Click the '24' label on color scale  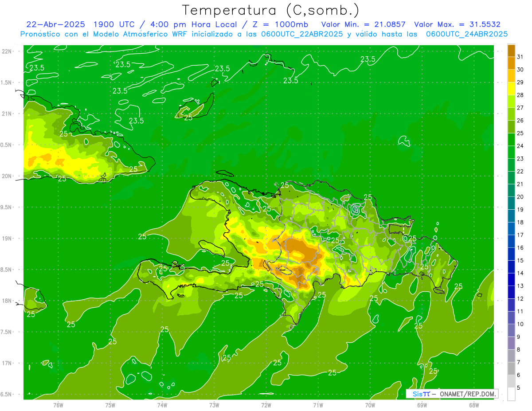pyautogui.click(x=520, y=146)
